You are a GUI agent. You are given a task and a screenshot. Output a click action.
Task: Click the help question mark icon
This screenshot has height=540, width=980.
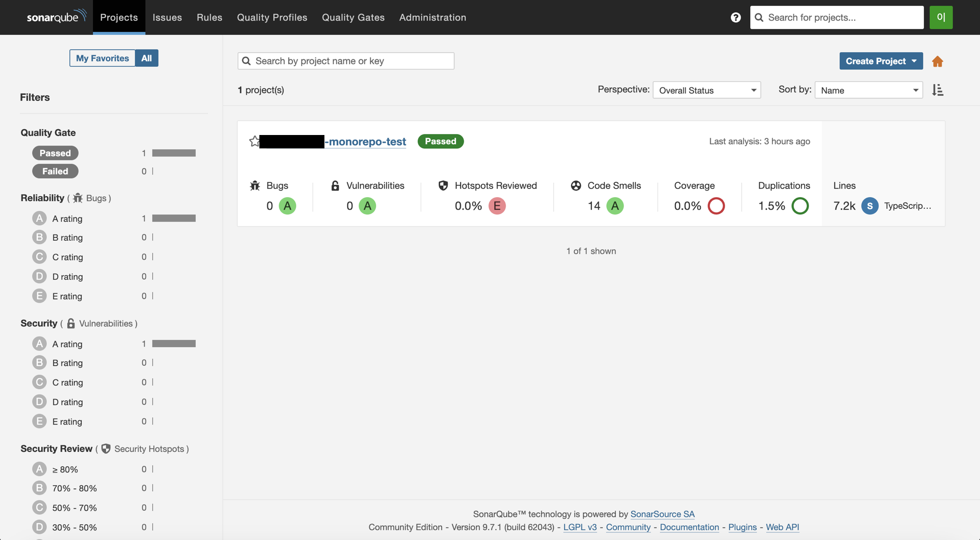[735, 17]
